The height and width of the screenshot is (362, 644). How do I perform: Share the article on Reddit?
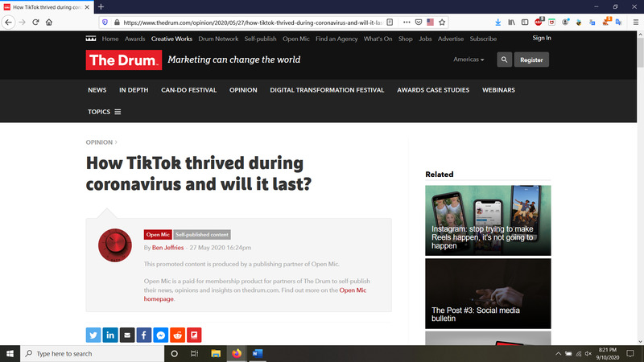pos(177,335)
